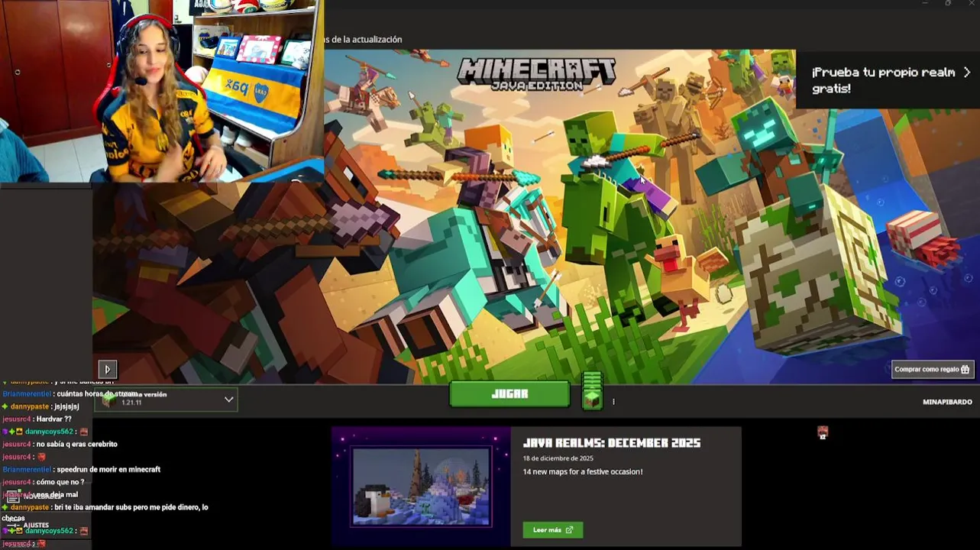Click the 18 de diciembre de 2025 date
This screenshot has width=980, height=550.
click(558, 458)
